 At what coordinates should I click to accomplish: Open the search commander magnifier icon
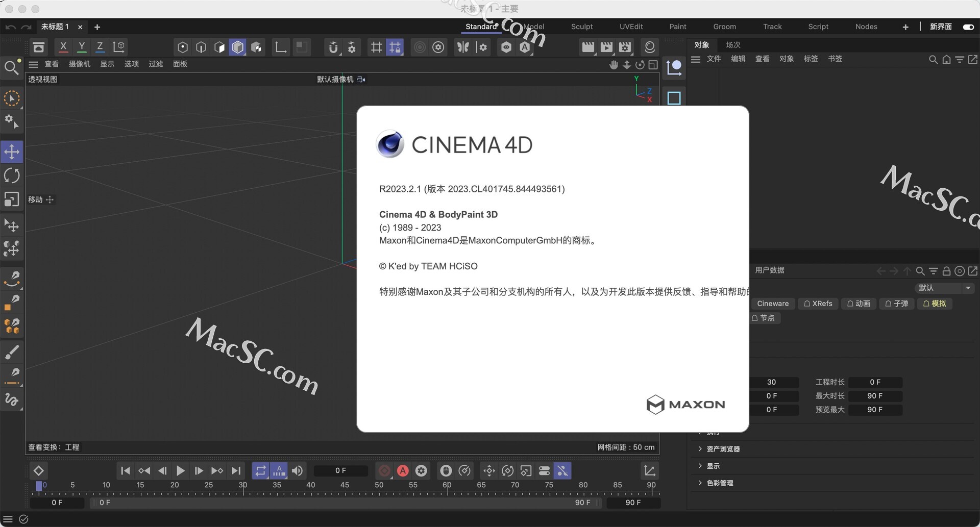coord(11,67)
